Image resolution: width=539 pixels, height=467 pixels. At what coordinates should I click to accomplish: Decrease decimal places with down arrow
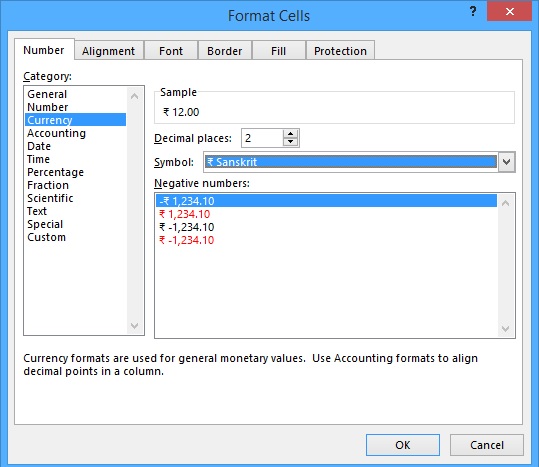tap(290, 142)
